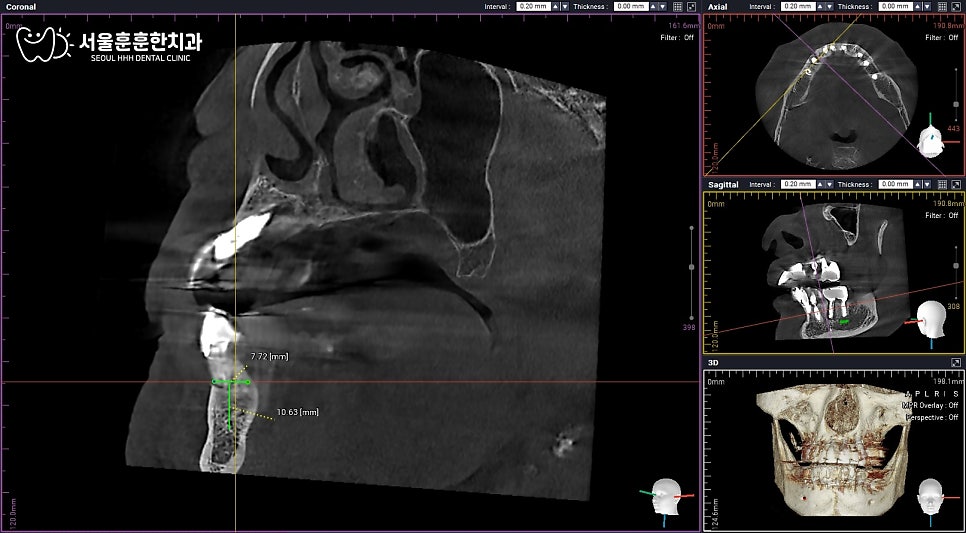Toggle the Axial Filter Off setting
The width and height of the screenshot is (966, 533).
[x=941, y=38]
